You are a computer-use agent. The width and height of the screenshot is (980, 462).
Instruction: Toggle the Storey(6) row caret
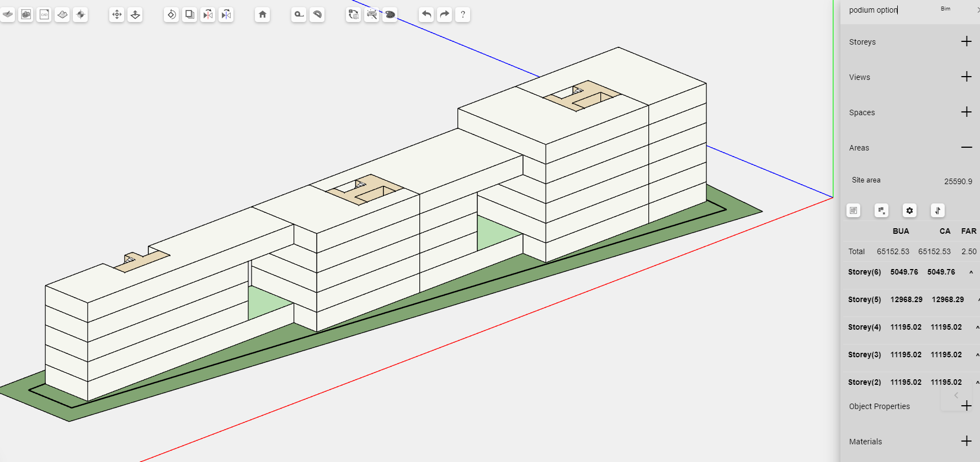point(971,272)
